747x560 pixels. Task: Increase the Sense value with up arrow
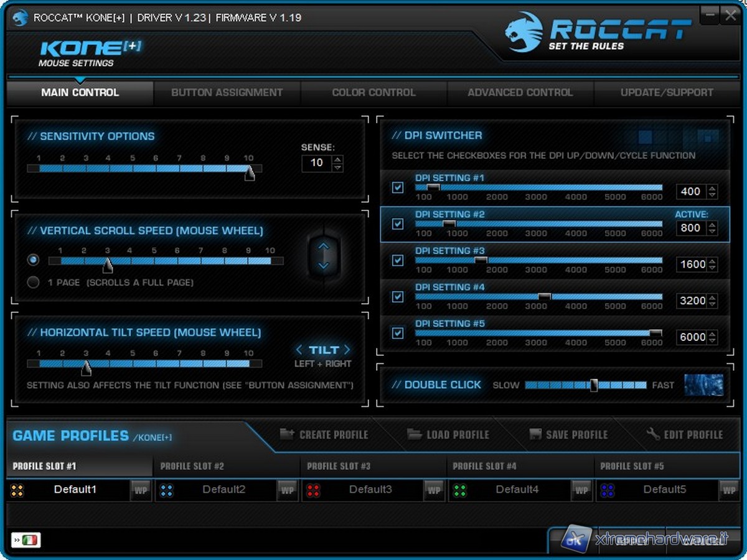[x=337, y=159]
